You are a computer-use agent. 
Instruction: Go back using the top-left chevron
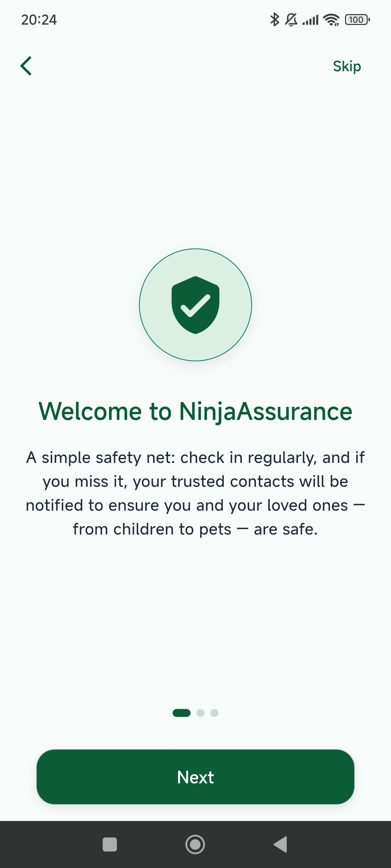coord(26,66)
